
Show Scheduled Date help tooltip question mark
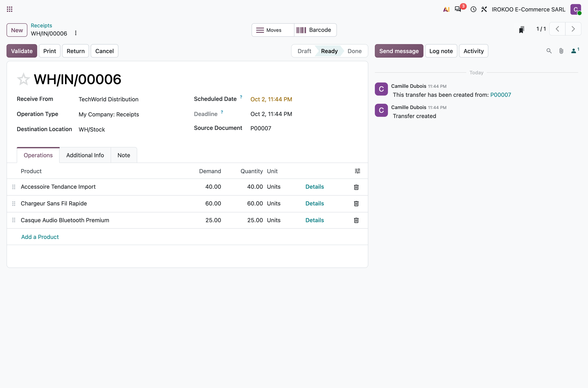click(241, 97)
